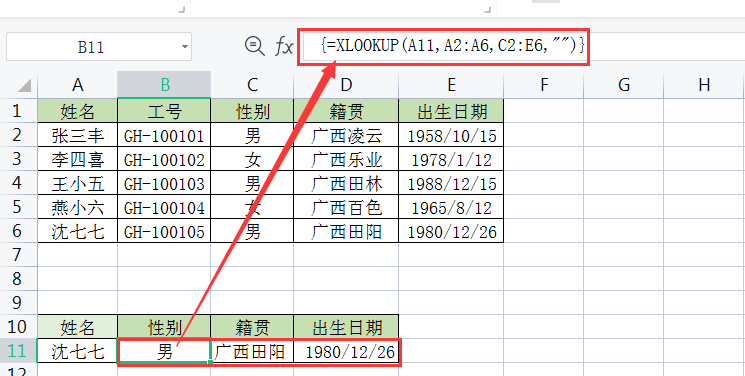The width and height of the screenshot is (745, 376).
Task: Click cell C10 containing 籍贯
Action: 252,327
